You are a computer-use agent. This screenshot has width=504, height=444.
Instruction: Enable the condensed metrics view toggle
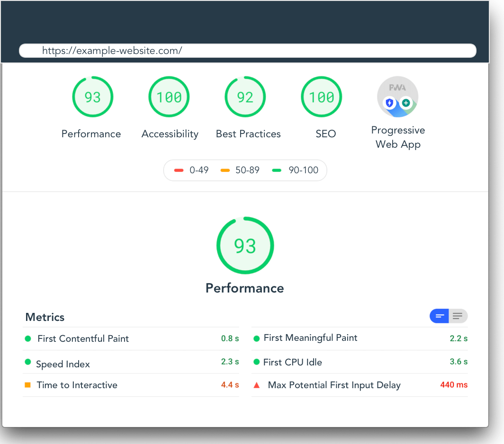(439, 316)
